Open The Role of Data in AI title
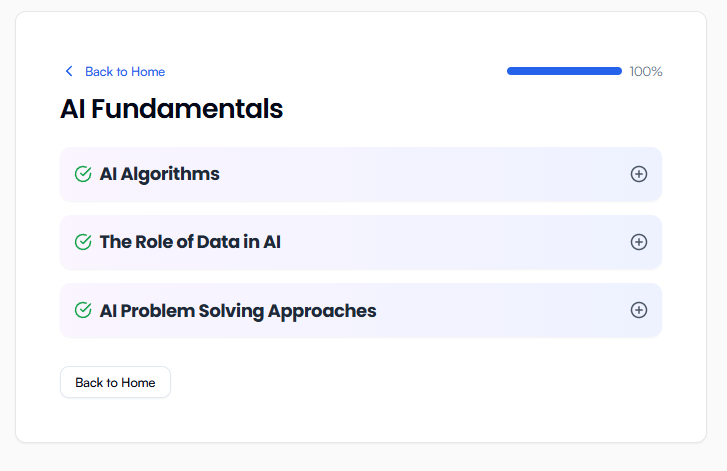The image size is (727, 471). click(x=190, y=242)
